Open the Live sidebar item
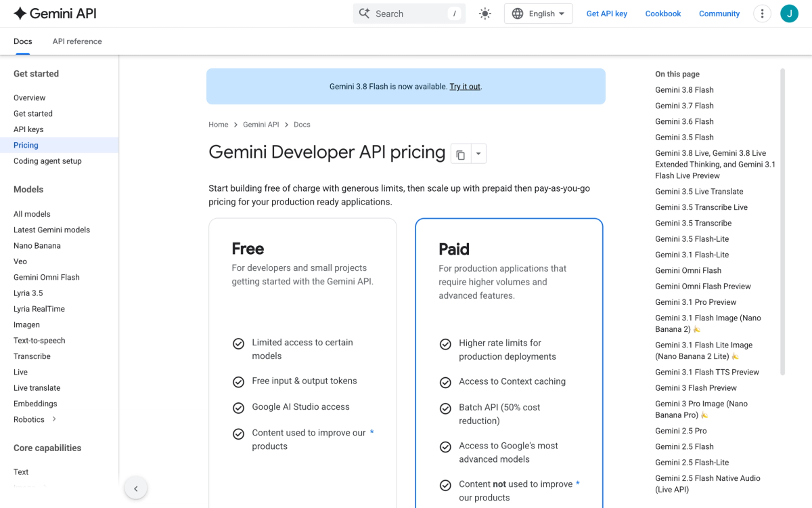This screenshot has height=508, width=812. click(x=20, y=372)
